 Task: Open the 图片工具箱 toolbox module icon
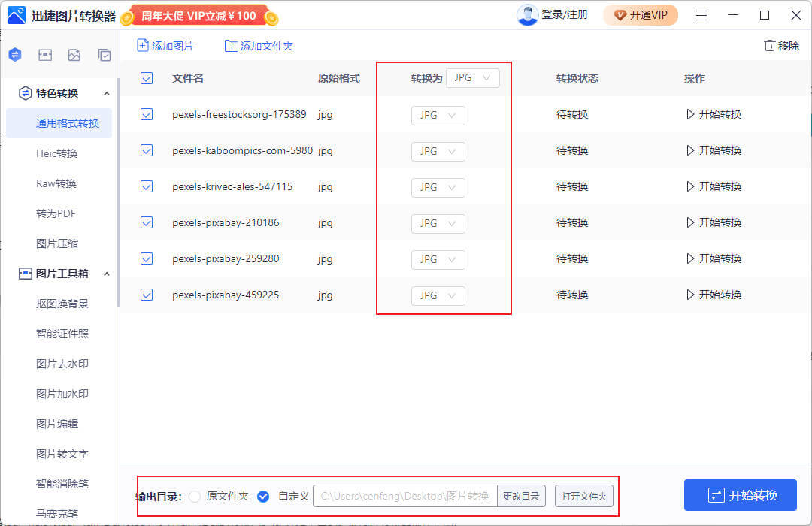pos(45,54)
